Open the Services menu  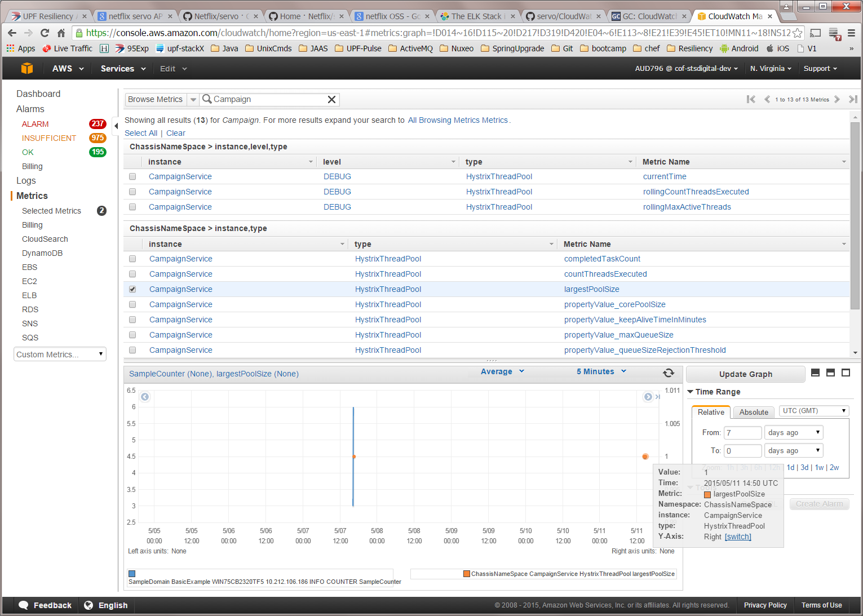coord(123,69)
